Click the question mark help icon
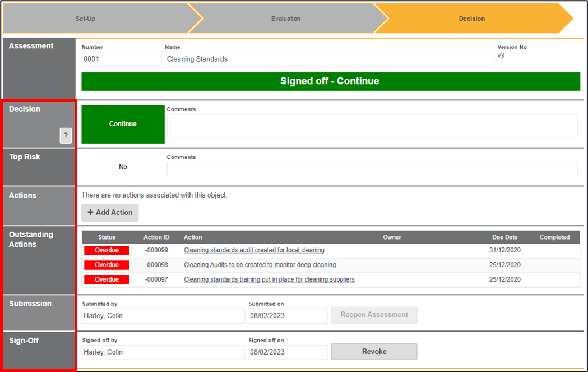 [66, 135]
